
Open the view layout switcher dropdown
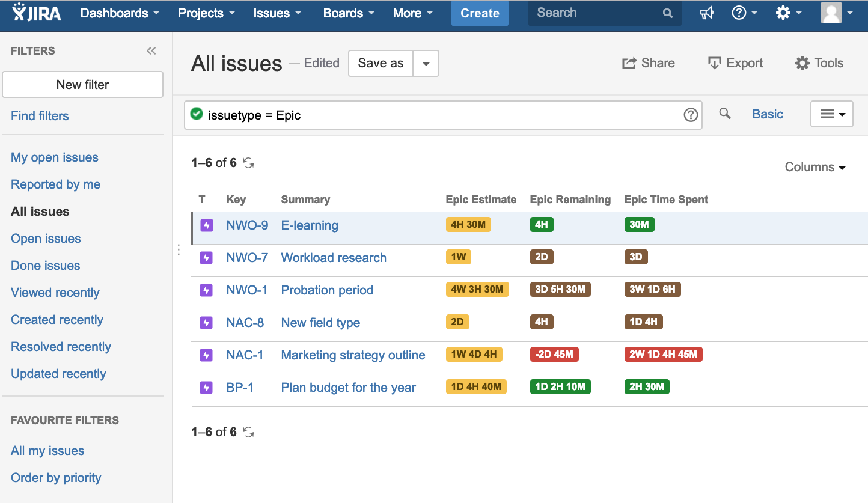(x=832, y=114)
